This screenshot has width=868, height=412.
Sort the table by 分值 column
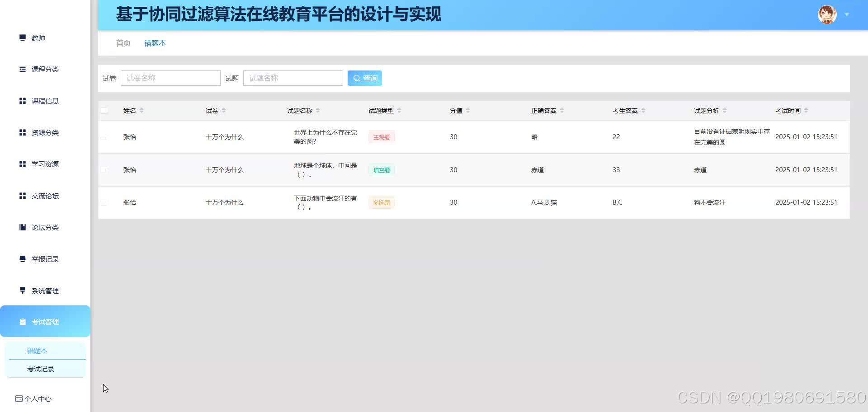tap(469, 110)
